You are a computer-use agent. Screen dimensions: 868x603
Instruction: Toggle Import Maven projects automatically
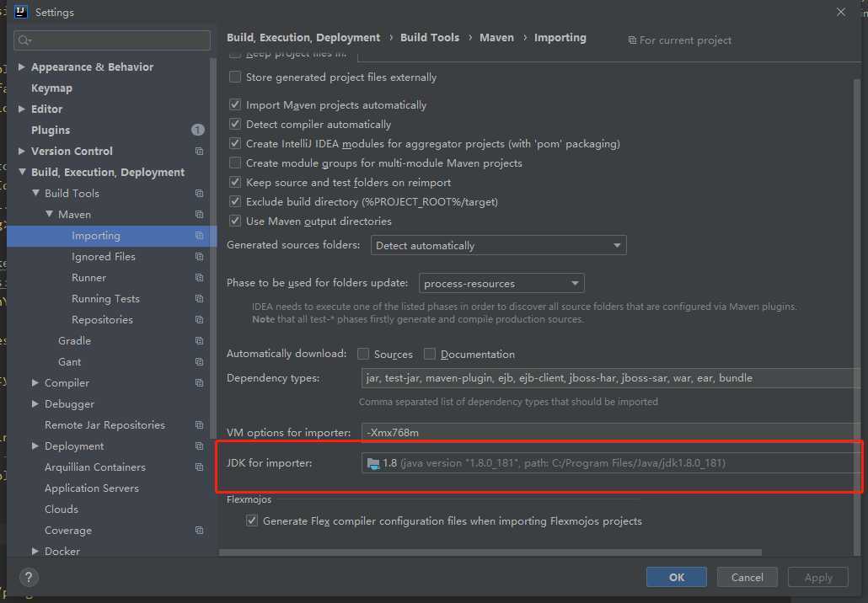[235, 104]
